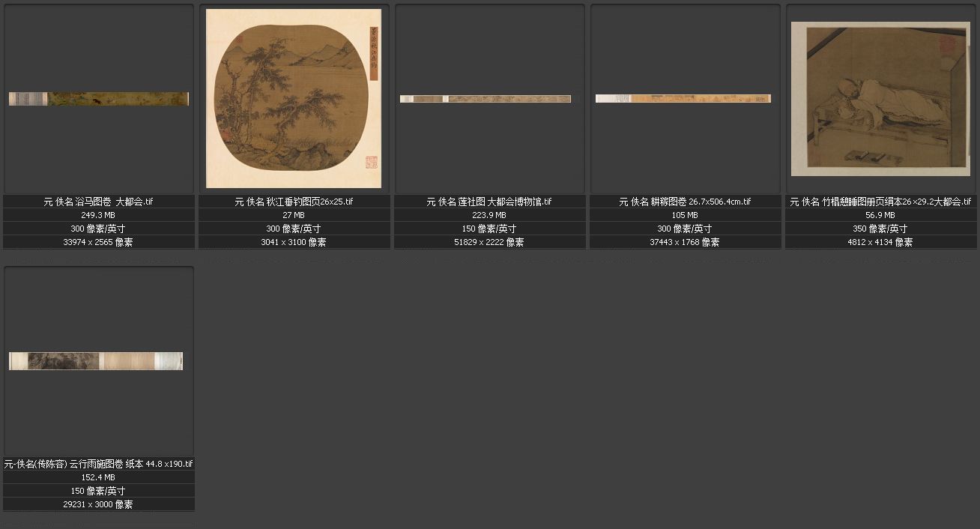Click the filename 耕稼图卷 26.7x506.4cm.tif

pyautogui.click(x=685, y=202)
